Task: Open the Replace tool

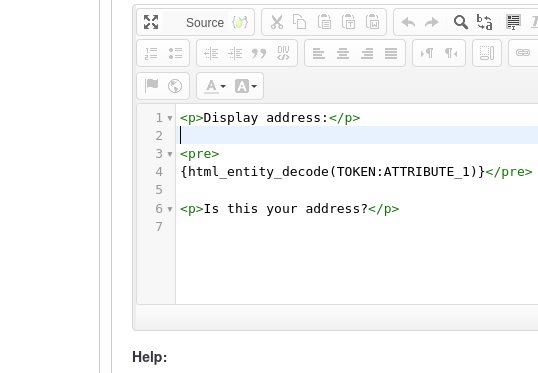Action: (484, 22)
